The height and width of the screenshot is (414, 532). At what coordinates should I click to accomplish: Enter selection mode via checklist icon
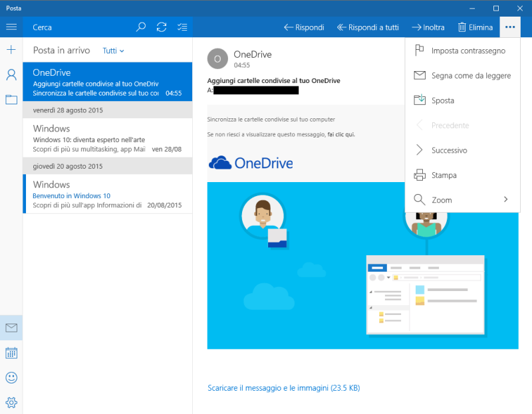[x=182, y=27]
